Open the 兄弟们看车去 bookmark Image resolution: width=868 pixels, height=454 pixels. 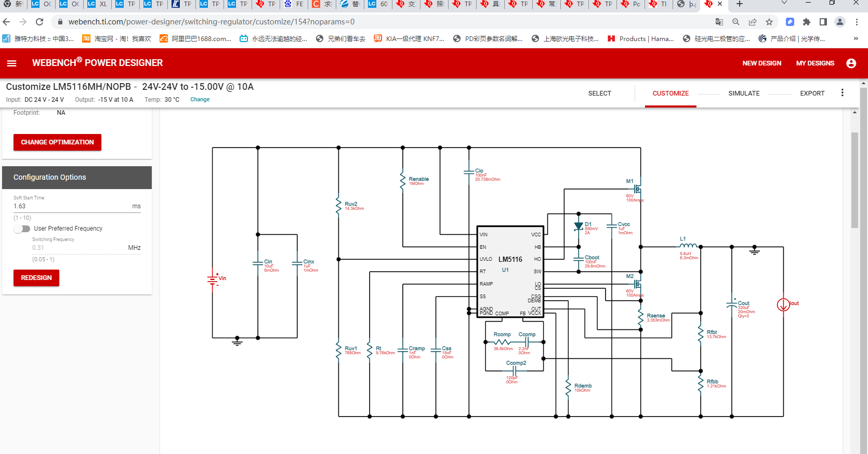[340, 38]
